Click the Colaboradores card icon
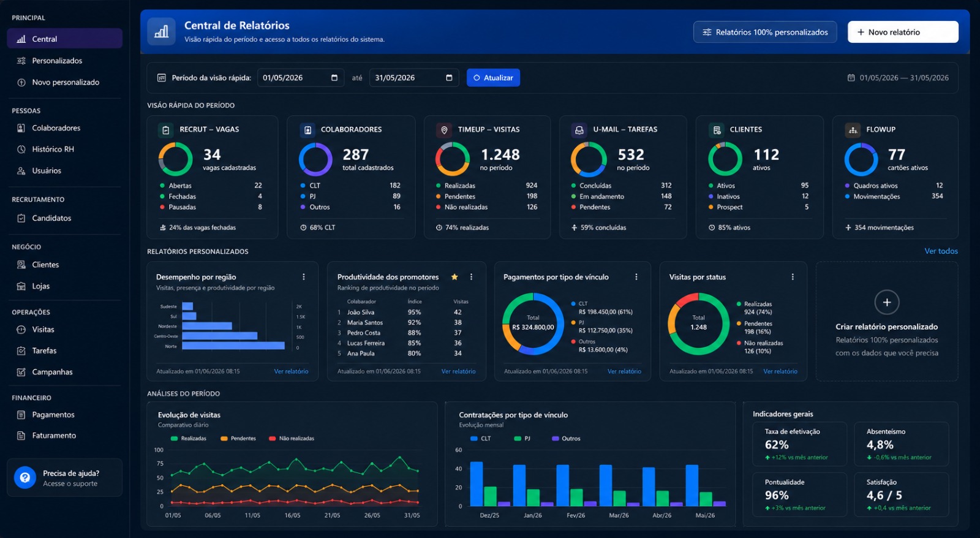 (x=307, y=130)
